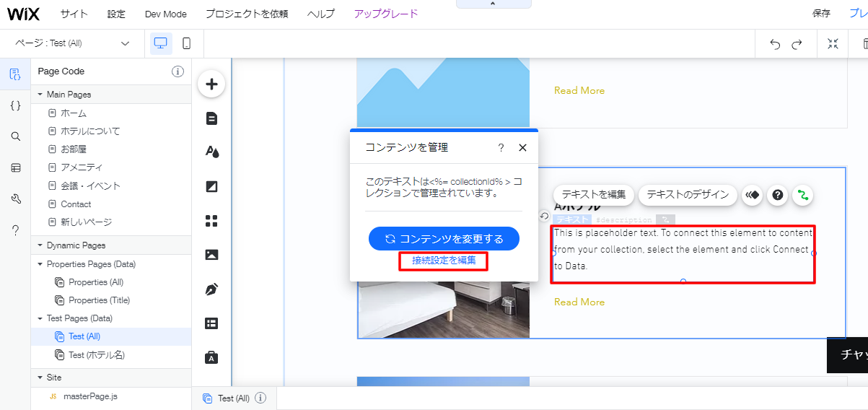Collapse the Main Pages section
This screenshot has height=410, width=868.
[41, 95]
